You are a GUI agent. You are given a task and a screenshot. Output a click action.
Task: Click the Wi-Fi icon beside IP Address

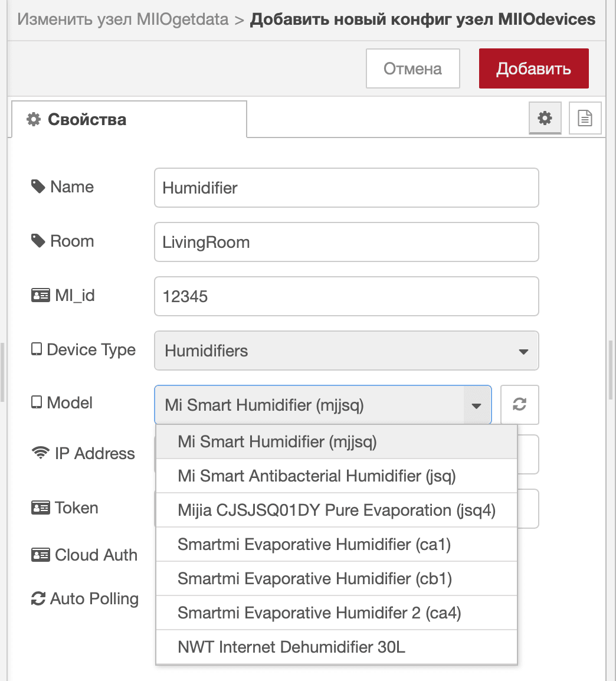[40, 453]
